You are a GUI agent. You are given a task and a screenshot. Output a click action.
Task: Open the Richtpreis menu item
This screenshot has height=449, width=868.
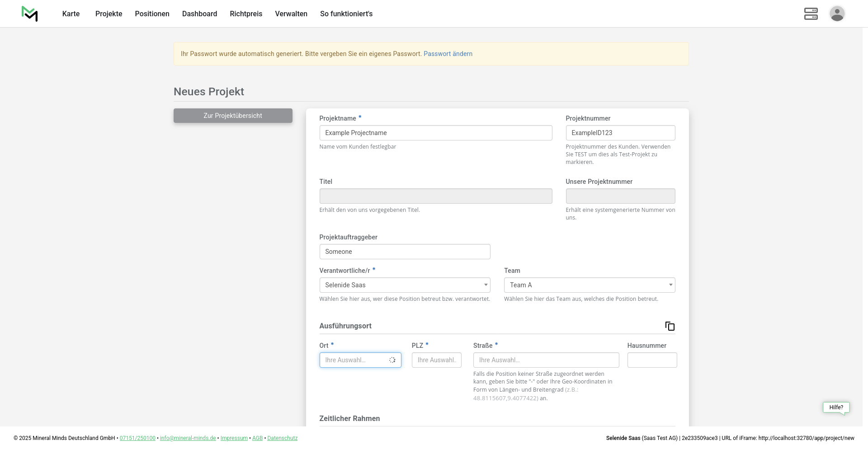click(x=246, y=14)
